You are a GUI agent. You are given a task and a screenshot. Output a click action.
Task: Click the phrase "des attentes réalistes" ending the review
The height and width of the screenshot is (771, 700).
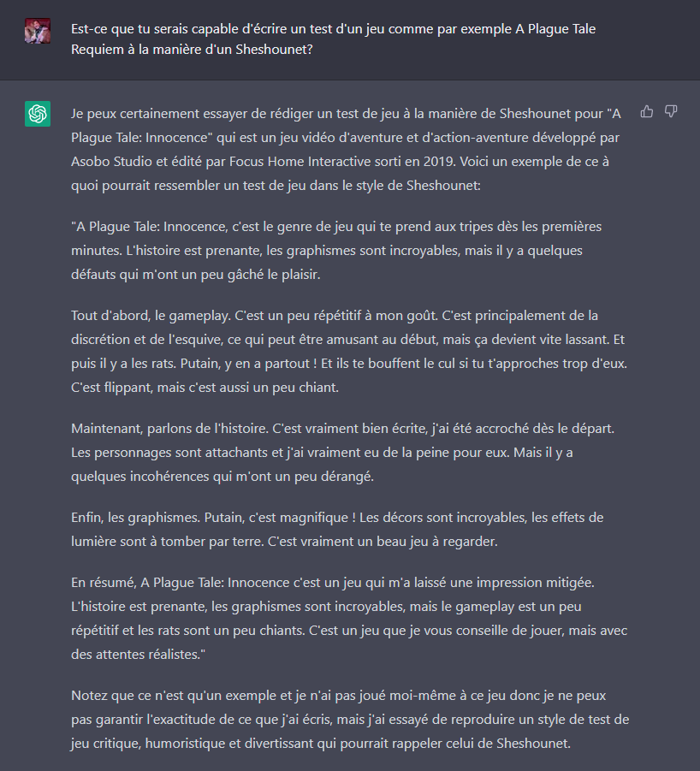[134, 655]
